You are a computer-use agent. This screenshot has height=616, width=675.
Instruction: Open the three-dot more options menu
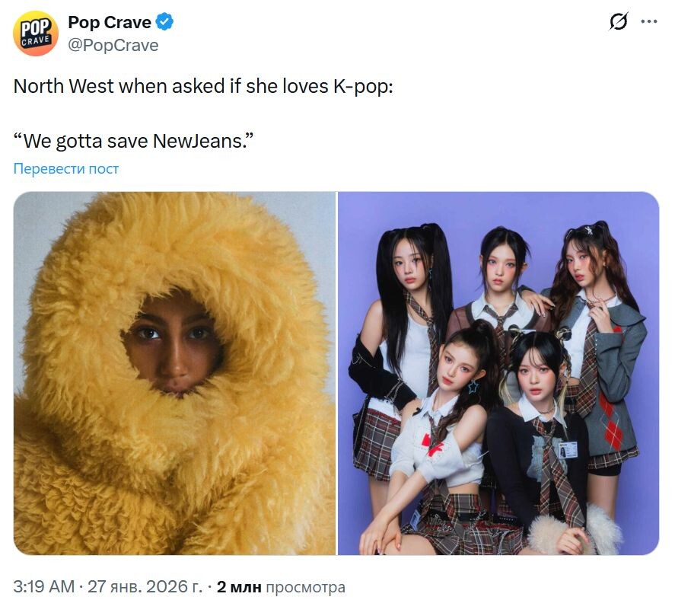click(x=648, y=21)
